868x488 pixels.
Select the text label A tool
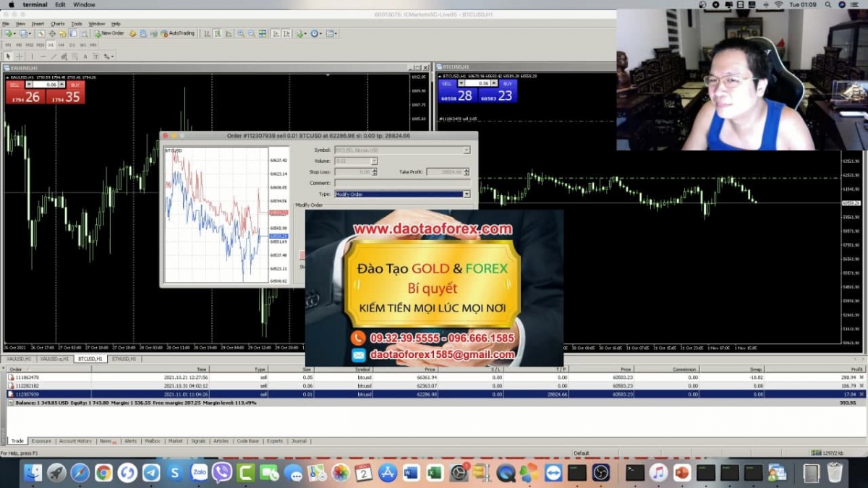(x=85, y=56)
